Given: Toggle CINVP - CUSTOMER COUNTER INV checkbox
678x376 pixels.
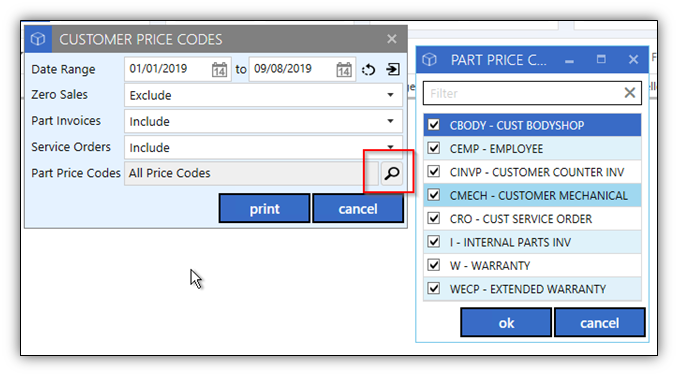Looking at the screenshot, I should pos(434,172).
